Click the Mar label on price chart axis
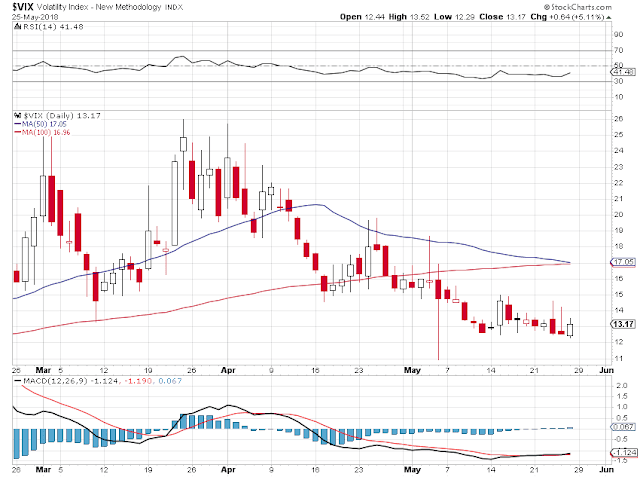The image size is (640, 477). coord(43,370)
